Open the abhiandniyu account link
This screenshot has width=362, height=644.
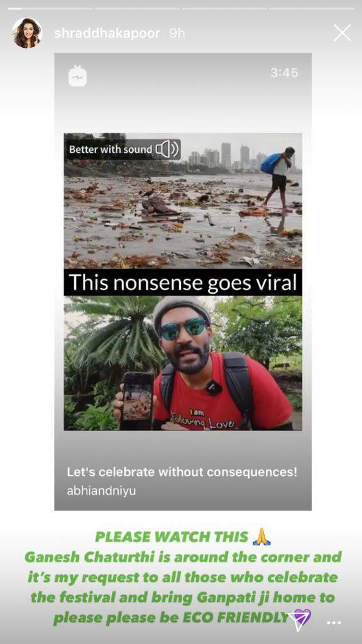(x=101, y=491)
